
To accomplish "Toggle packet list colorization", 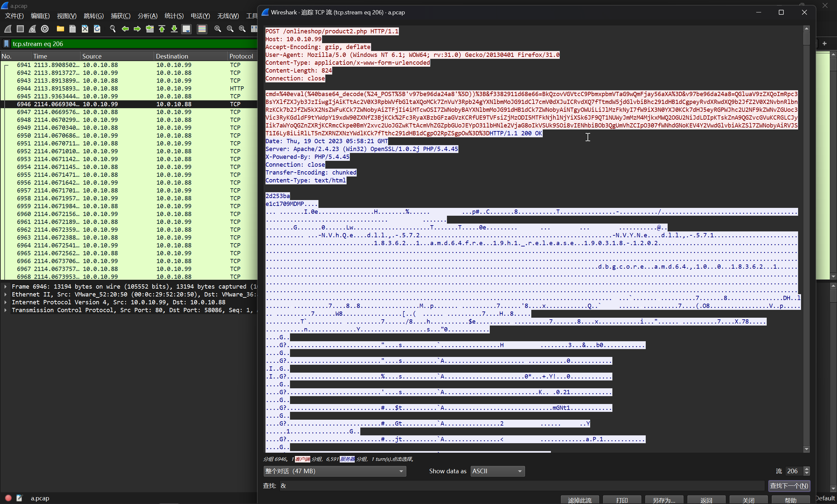I will (x=202, y=29).
